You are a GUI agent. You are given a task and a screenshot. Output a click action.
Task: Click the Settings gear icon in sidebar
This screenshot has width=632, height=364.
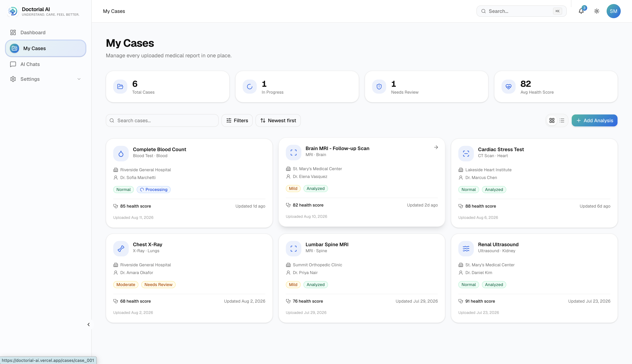[x=13, y=79]
